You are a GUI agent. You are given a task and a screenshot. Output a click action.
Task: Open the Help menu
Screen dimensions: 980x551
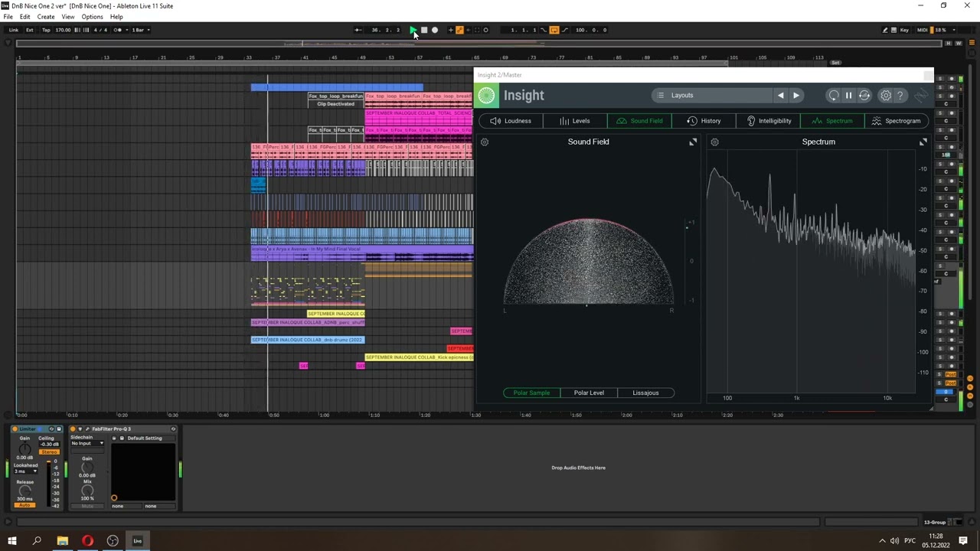click(x=116, y=17)
